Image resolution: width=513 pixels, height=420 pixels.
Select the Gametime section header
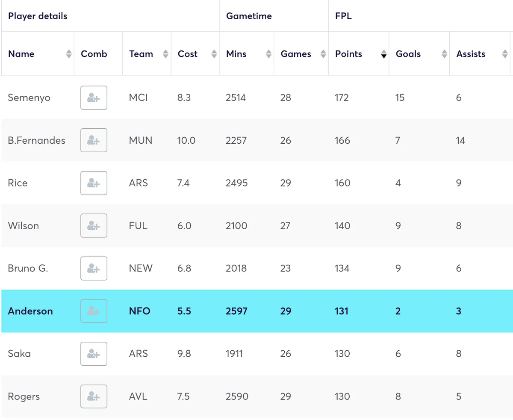click(x=249, y=16)
